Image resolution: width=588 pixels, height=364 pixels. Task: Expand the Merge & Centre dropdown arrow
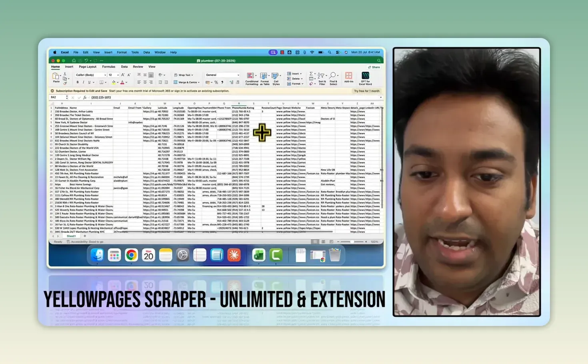click(198, 82)
